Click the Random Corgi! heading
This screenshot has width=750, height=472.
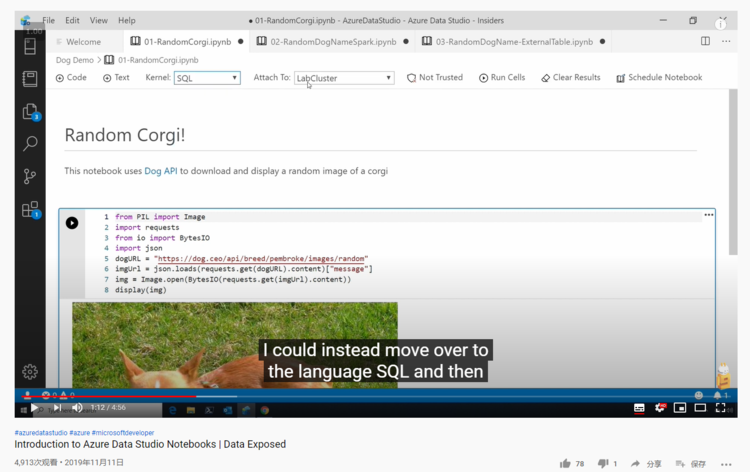click(x=125, y=135)
